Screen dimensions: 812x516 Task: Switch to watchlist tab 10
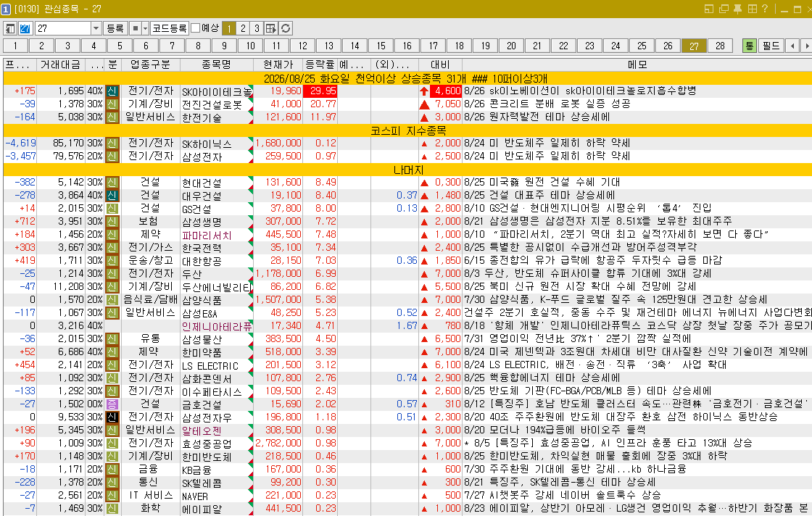point(251,46)
